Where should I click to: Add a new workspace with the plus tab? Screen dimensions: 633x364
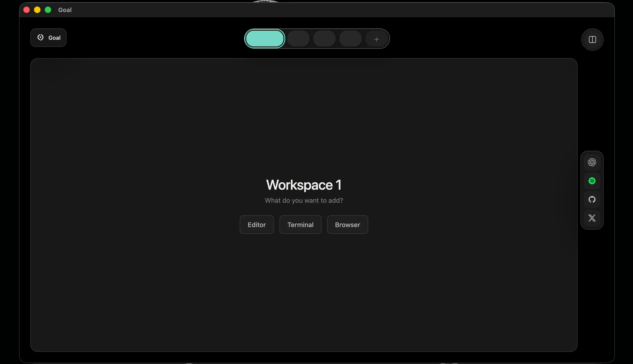pos(377,39)
